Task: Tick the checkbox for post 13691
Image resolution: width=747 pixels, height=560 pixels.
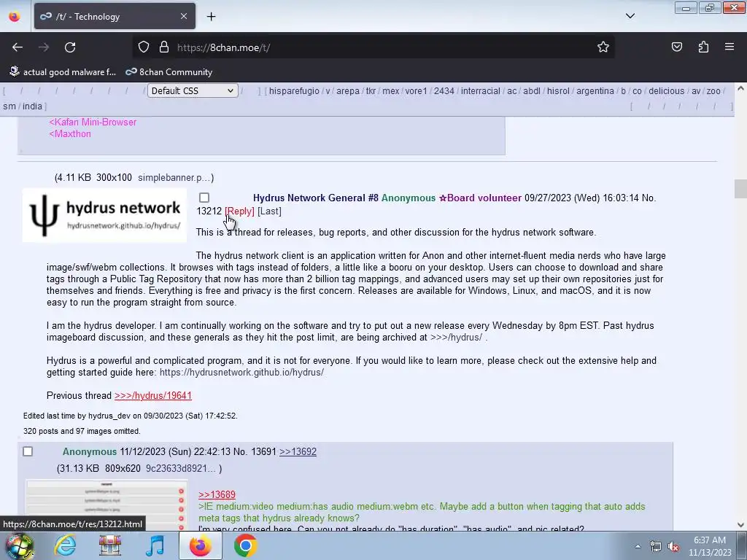Action: [28, 451]
